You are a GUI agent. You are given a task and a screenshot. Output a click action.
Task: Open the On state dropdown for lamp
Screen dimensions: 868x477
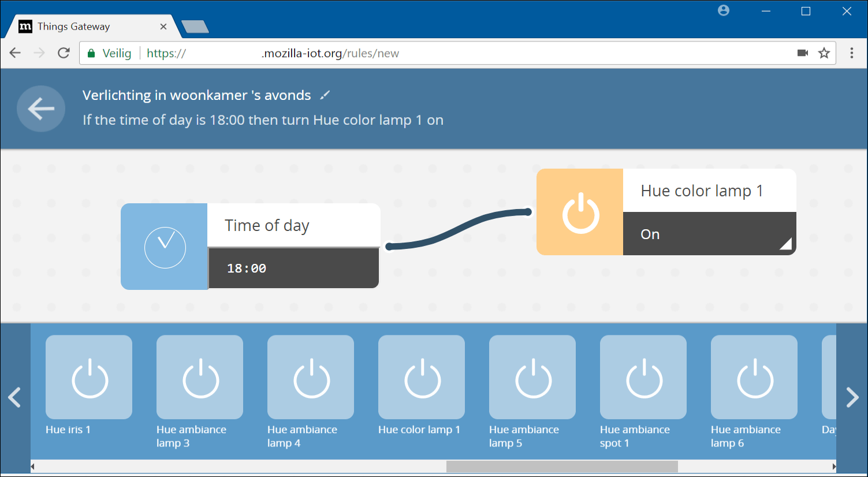(x=710, y=234)
